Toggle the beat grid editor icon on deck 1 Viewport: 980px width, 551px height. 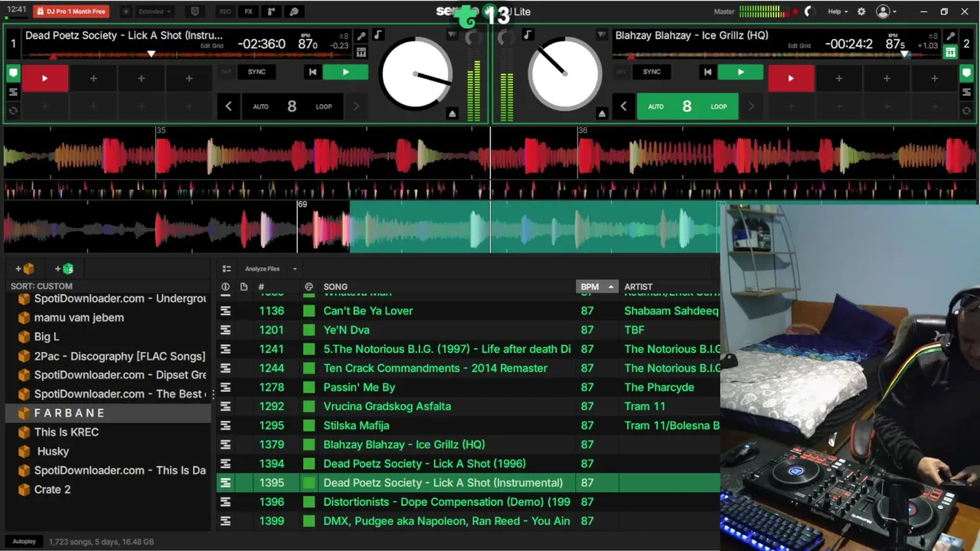click(361, 52)
